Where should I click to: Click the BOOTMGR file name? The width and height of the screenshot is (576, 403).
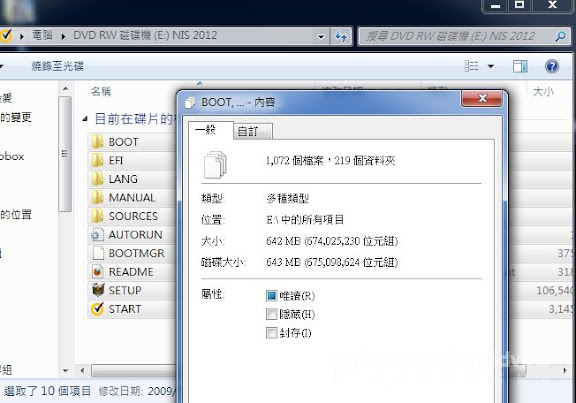[x=137, y=253]
